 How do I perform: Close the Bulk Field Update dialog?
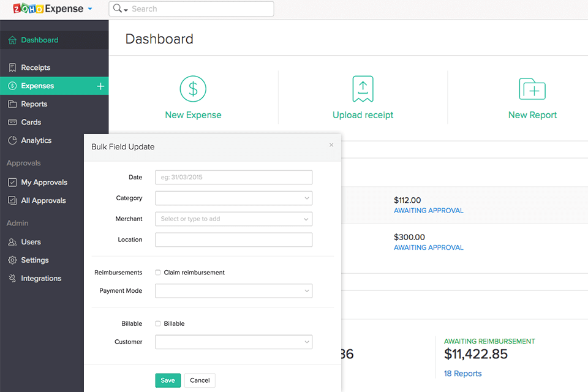point(331,145)
